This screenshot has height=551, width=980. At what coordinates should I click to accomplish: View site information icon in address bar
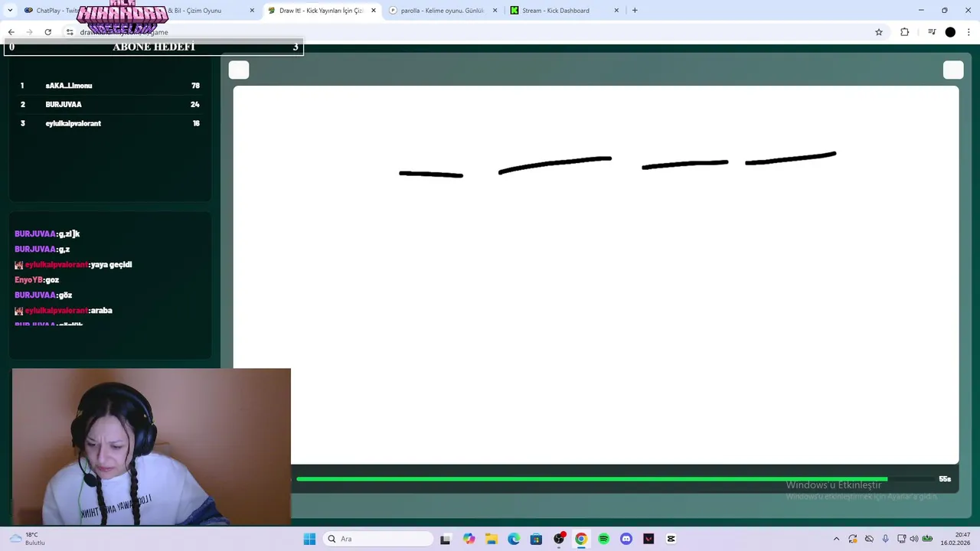(70, 32)
